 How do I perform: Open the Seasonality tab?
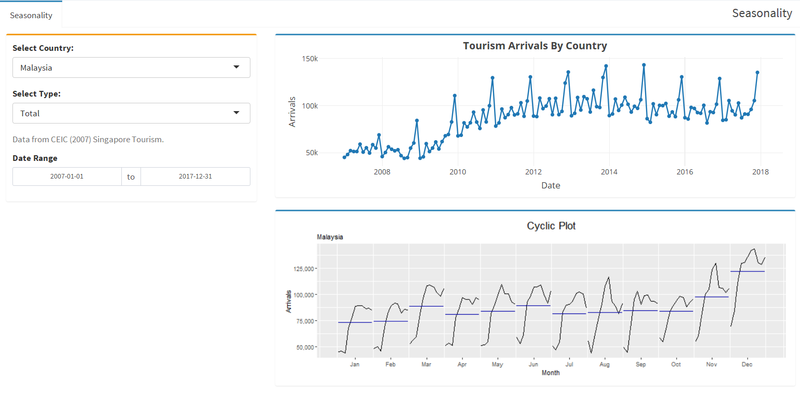[x=31, y=15]
